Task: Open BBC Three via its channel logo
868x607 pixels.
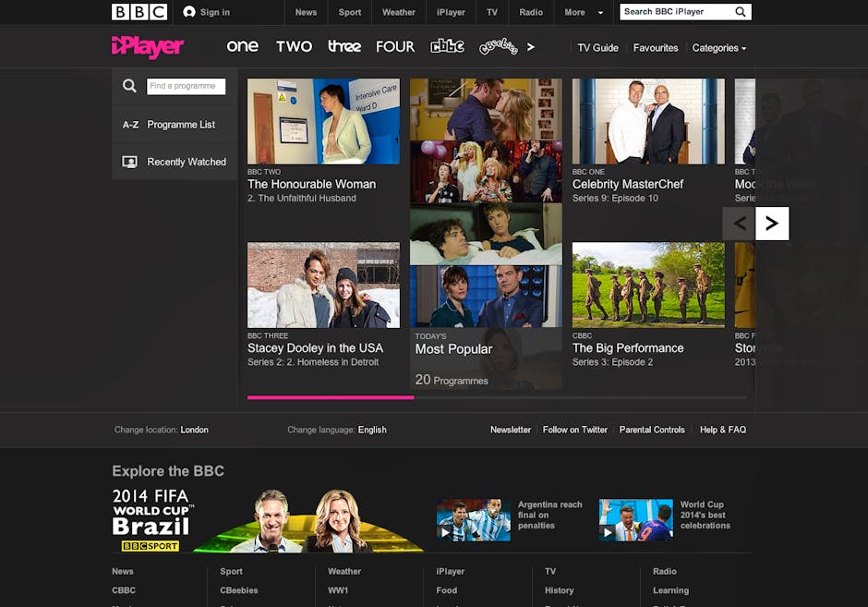Action: click(344, 46)
